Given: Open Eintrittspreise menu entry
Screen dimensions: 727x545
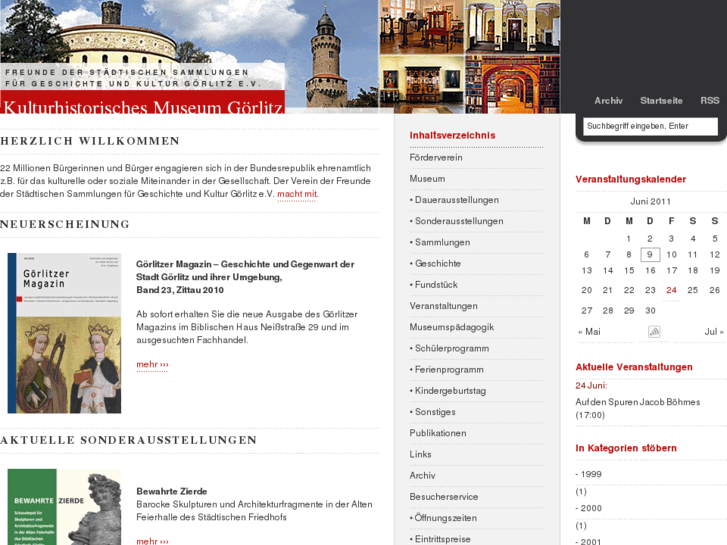Looking at the screenshot, I should [442, 539].
